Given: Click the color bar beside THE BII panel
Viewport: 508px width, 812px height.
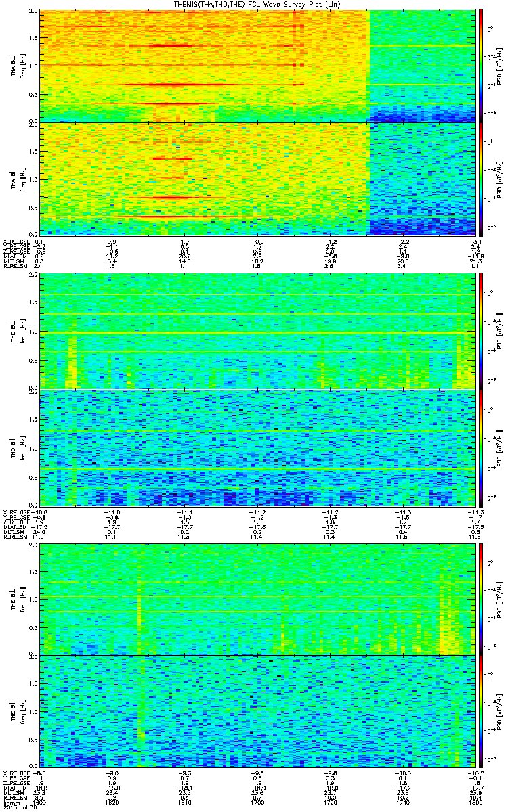Looking at the screenshot, I should point(481,710).
